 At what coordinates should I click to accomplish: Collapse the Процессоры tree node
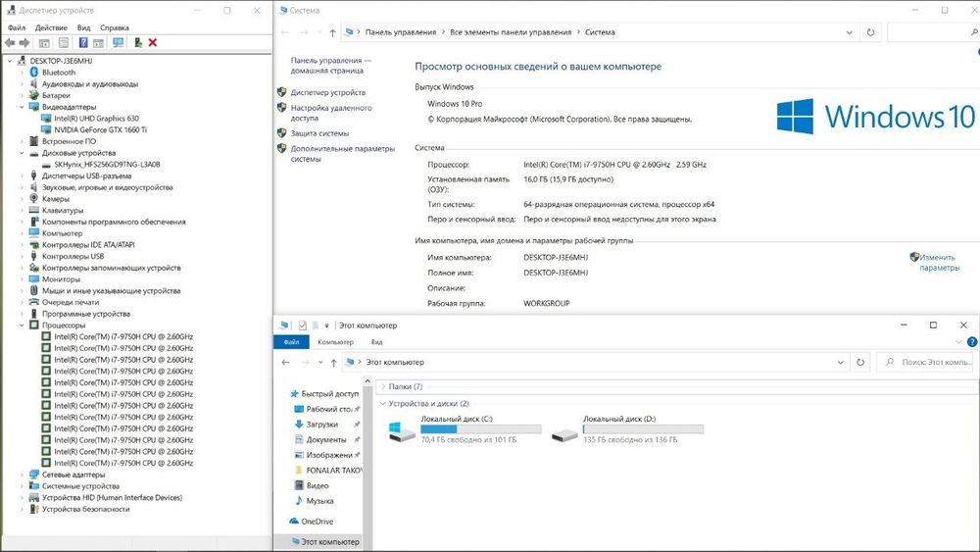[22, 326]
